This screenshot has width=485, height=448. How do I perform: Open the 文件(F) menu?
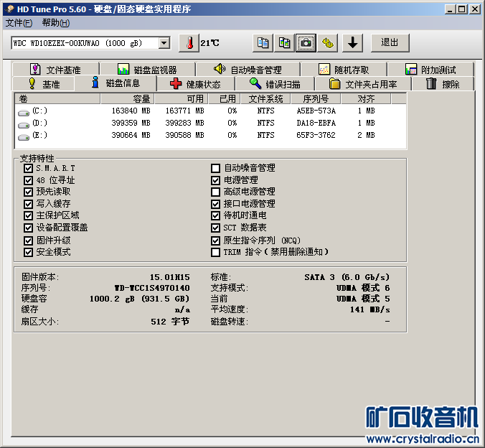[19, 23]
